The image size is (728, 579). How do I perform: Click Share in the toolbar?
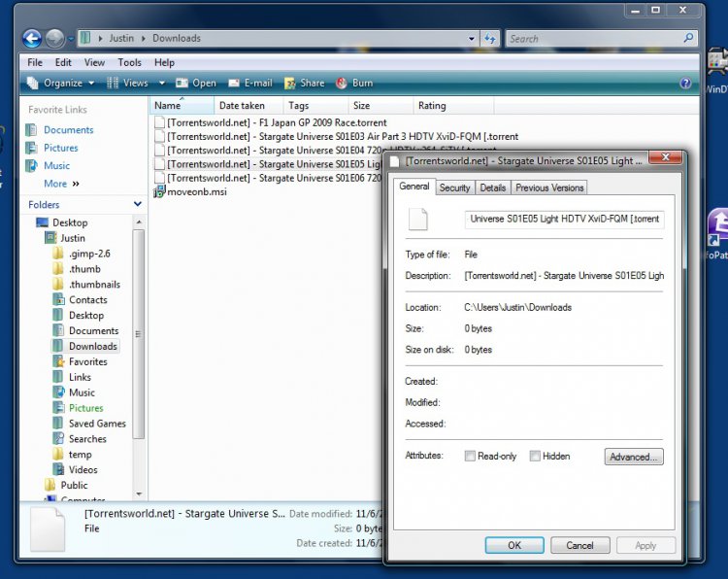pyautogui.click(x=305, y=83)
